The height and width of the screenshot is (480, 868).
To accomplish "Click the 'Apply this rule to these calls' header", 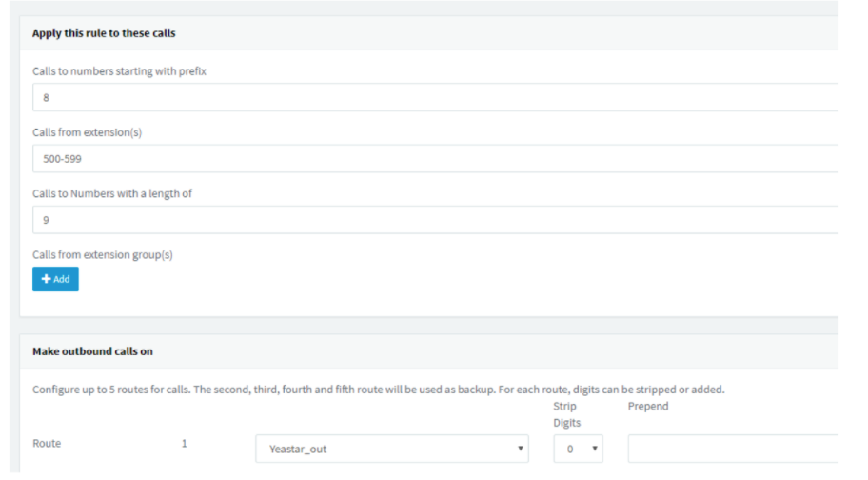I will coord(104,33).
